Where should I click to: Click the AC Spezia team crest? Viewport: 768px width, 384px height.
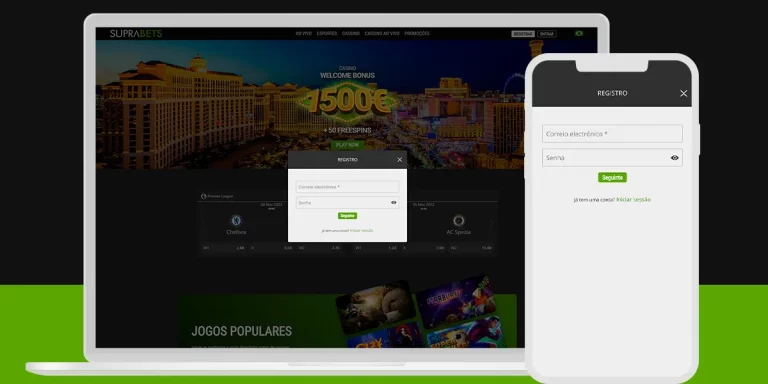click(x=458, y=220)
